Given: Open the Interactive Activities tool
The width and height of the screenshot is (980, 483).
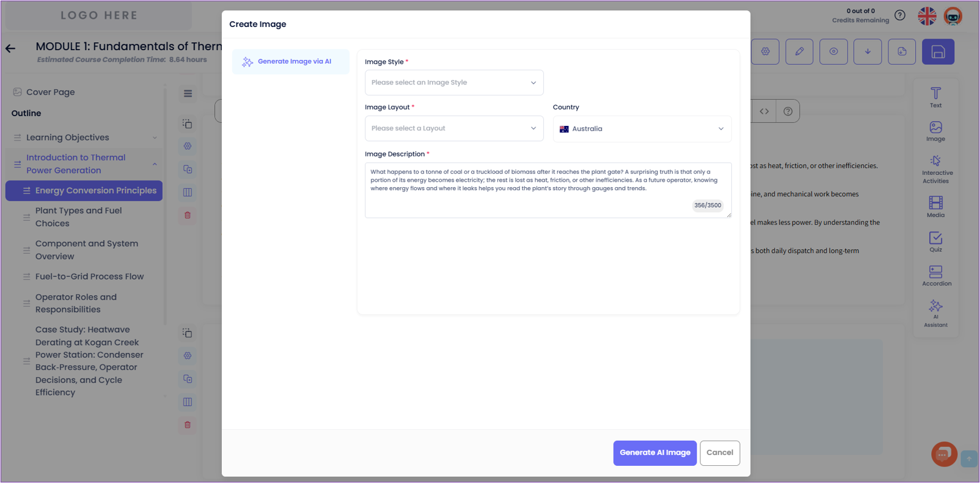Looking at the screenshot, I should pyautogui.click(x=935, y=168).
